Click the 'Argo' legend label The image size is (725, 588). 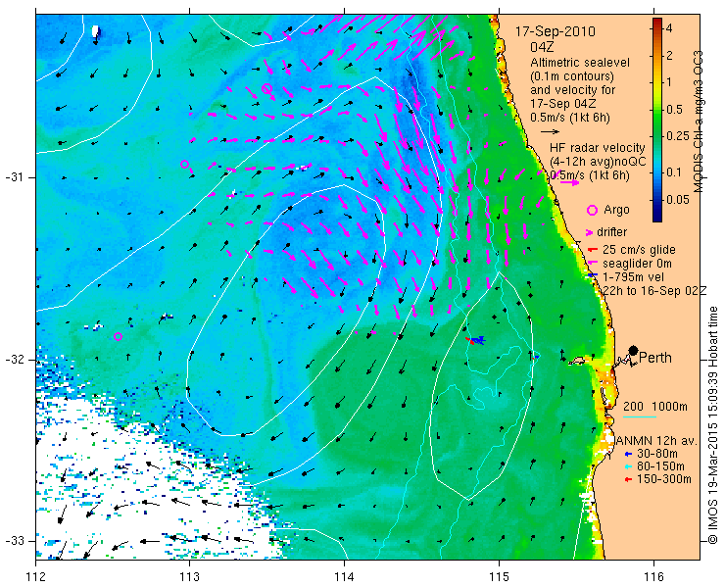[x=616, y=210]
